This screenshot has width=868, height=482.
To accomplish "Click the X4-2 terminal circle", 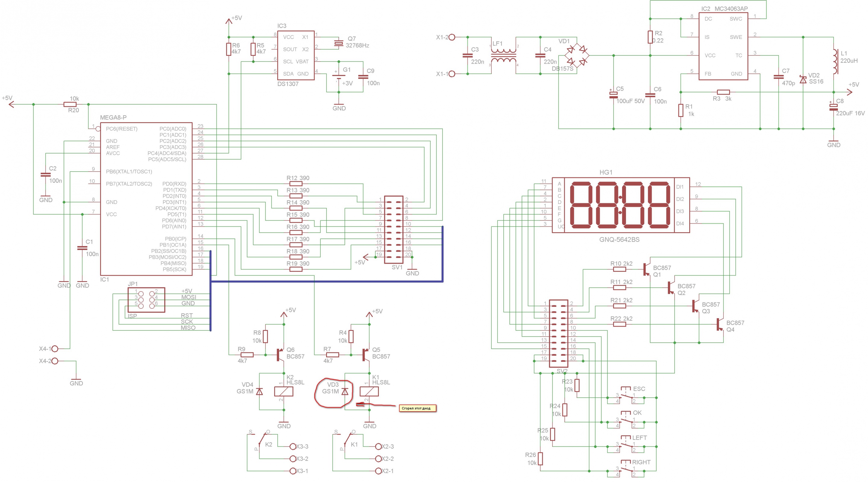I will click(x=55, y=361).
